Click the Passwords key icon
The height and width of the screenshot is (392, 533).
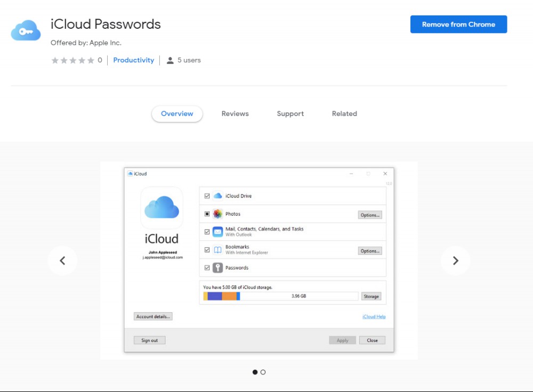tap(217, 268)
